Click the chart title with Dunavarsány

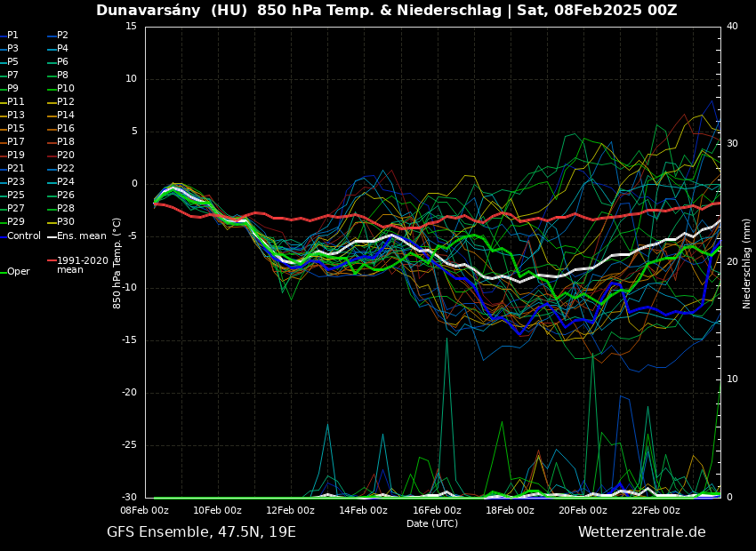click(386, 11)
